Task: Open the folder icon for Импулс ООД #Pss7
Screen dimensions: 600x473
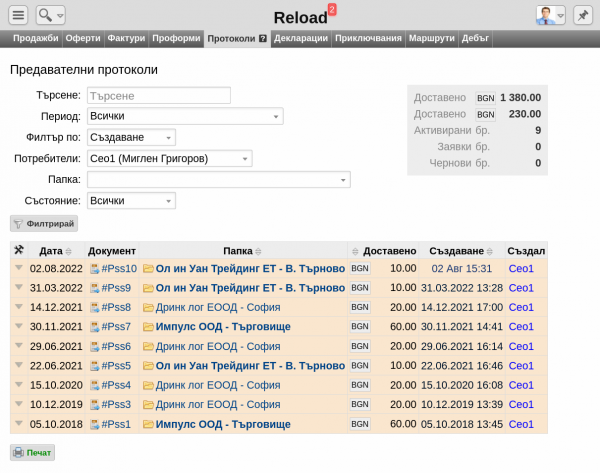Action: [x=148, y=326]
